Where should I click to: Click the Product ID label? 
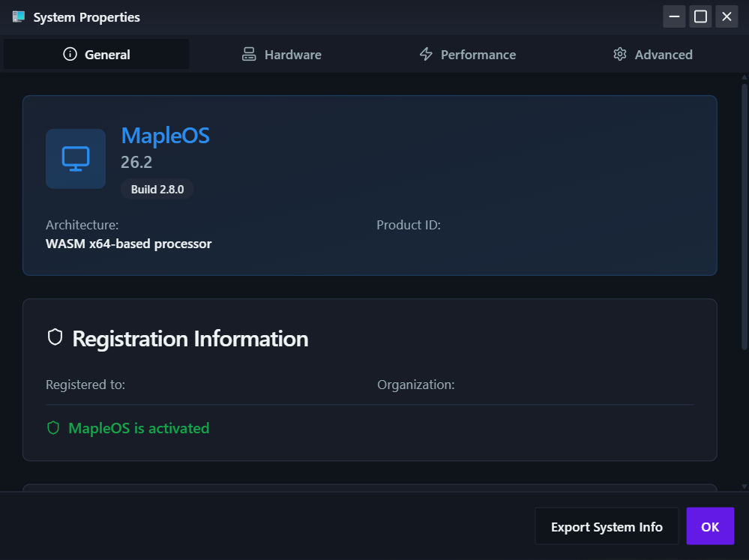click(x=409, y=225)
